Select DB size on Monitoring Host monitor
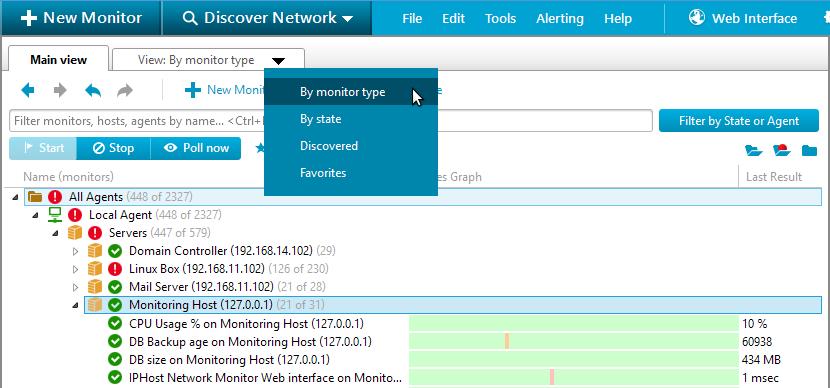 click(229, 360)
